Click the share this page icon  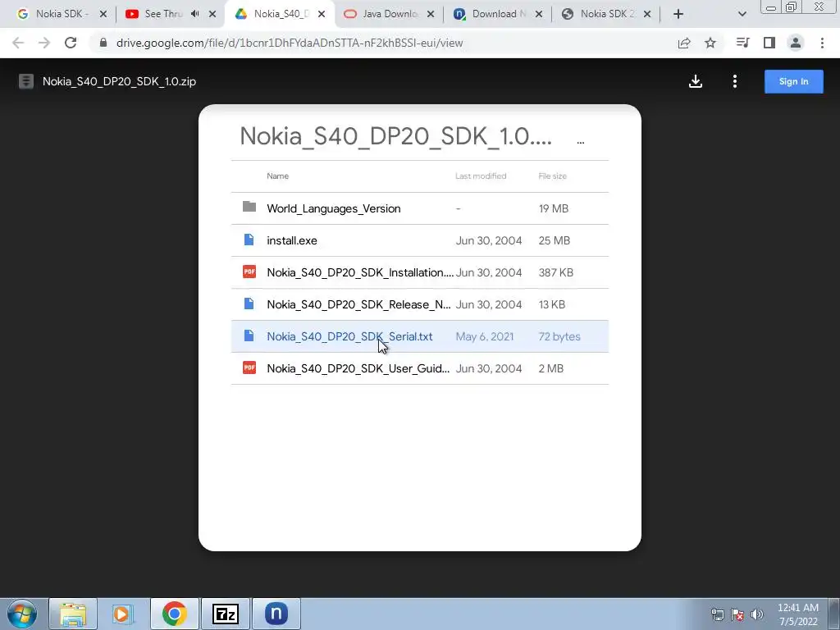point(684,43)
